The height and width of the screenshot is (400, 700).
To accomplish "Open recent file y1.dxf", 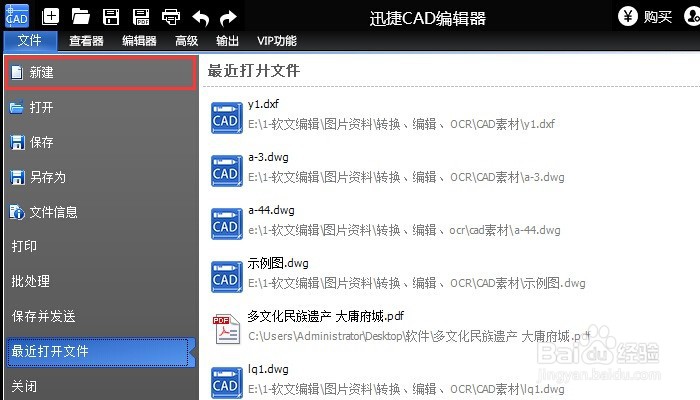I will [263, 104].
